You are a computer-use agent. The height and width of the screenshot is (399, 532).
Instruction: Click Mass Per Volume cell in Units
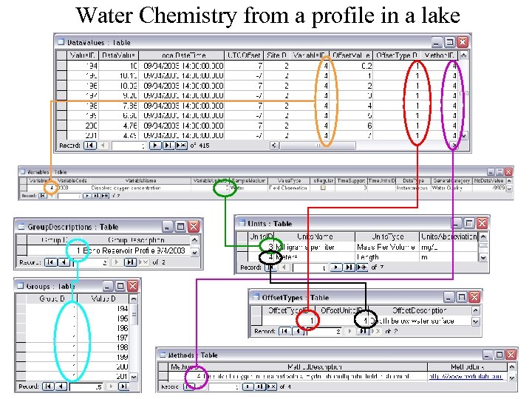[x=387, y=247]
